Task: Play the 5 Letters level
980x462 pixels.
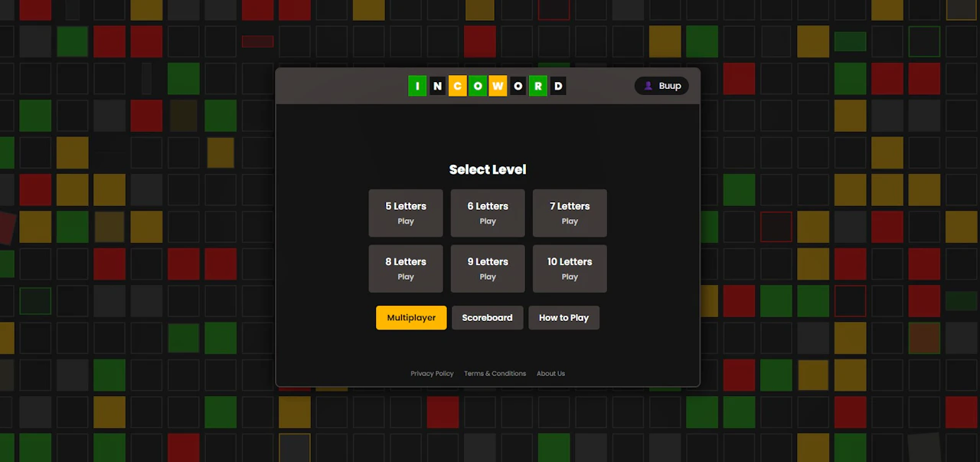Action: click(x=406, y=213)
